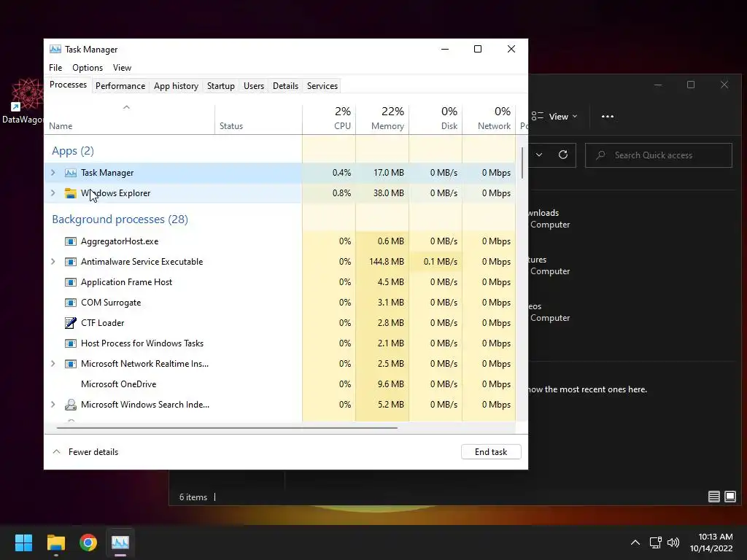Click the Background processes (28) heading
This screenshot has width=747, height=560.
[120, 219]
